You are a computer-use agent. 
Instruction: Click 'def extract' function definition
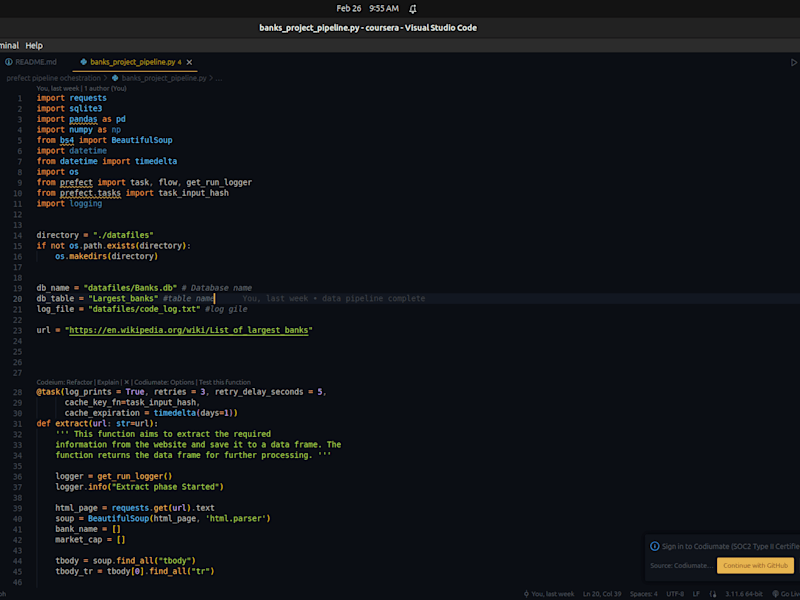[60, 423]
